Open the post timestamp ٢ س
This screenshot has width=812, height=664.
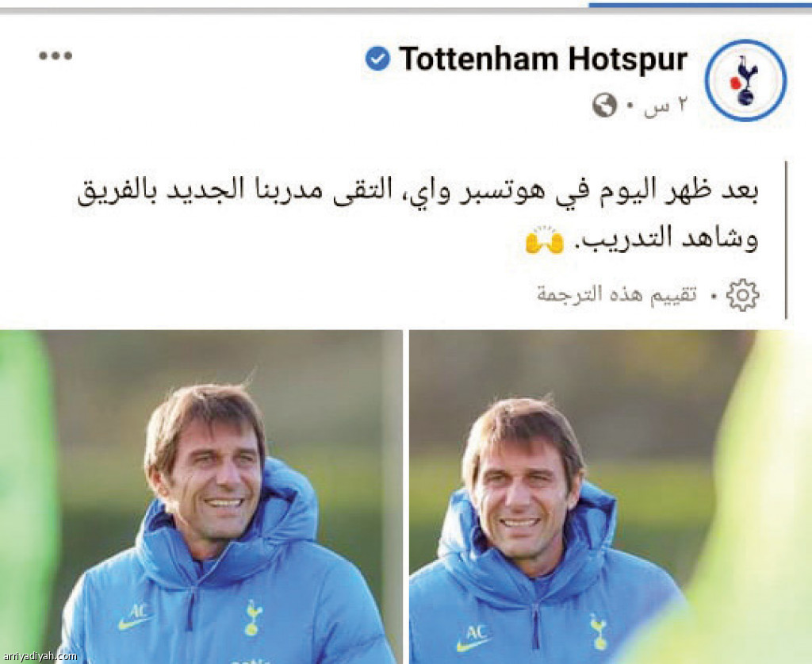[665, 106]
